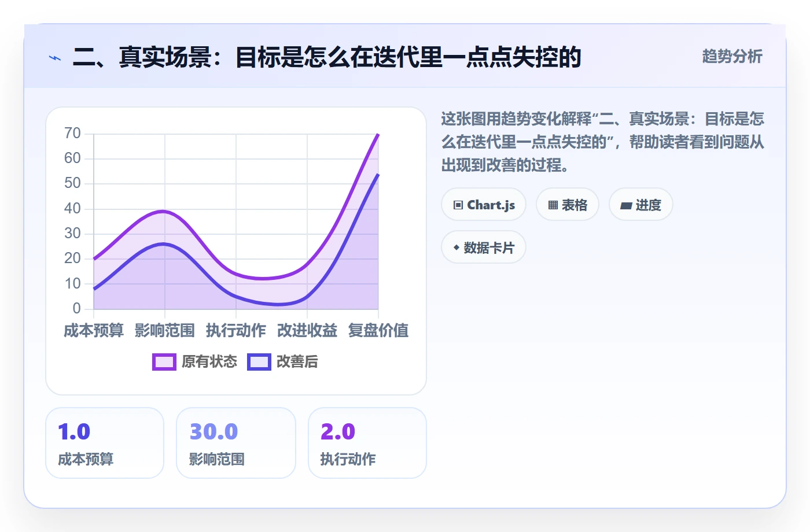Click the 40 y-axis value

coord(72,209)
